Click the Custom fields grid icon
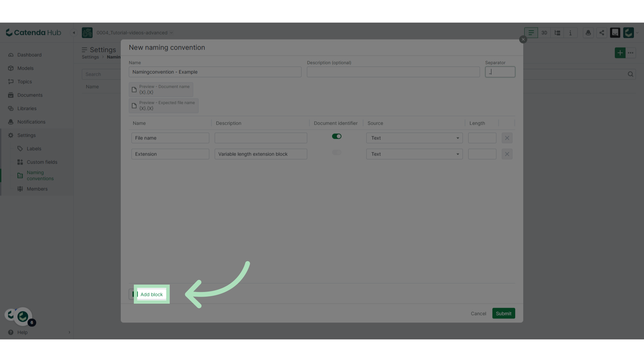 point(20,162)
